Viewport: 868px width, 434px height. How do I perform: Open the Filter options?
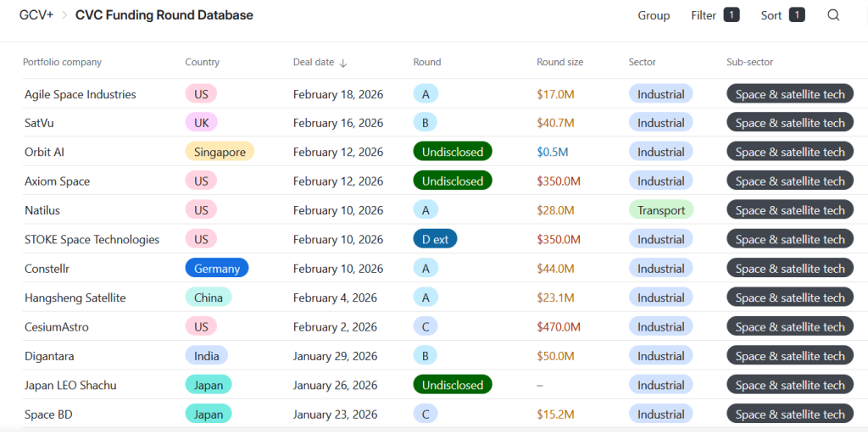(715, 15)
